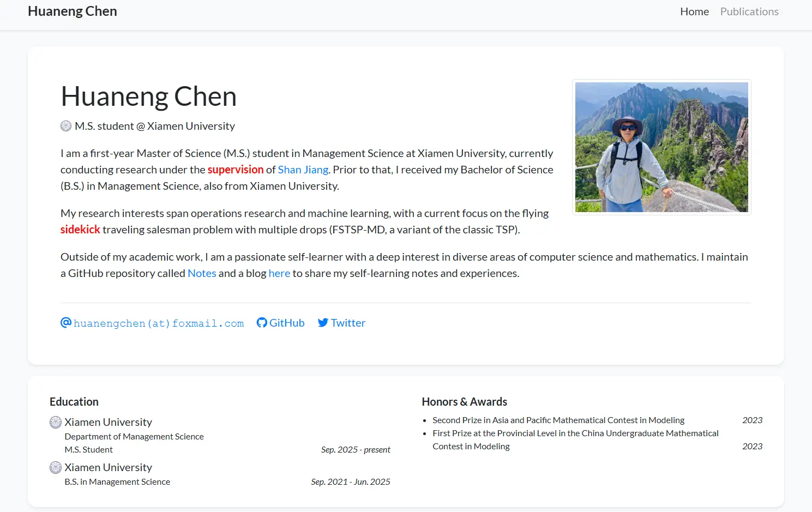This screenshot has height=512, width=812.
Task: Click the Huaneng Chen site title in navbar
Action: [73, 11]
